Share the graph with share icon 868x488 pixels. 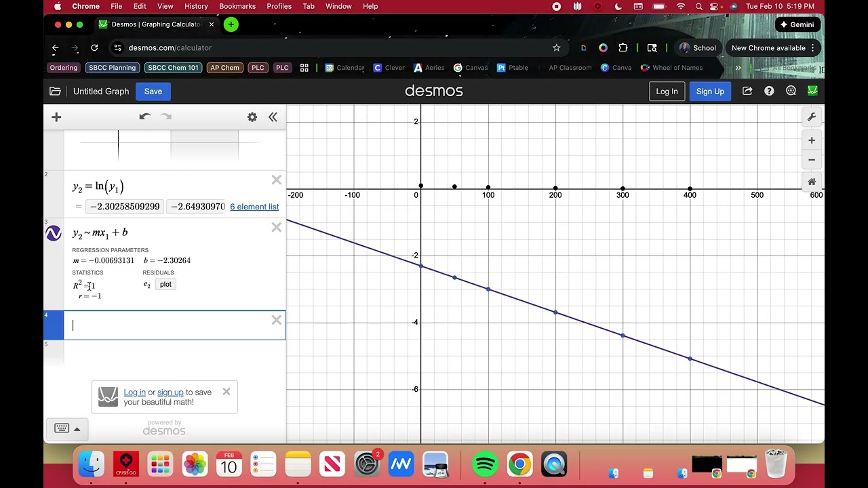(x=747, y=91)
